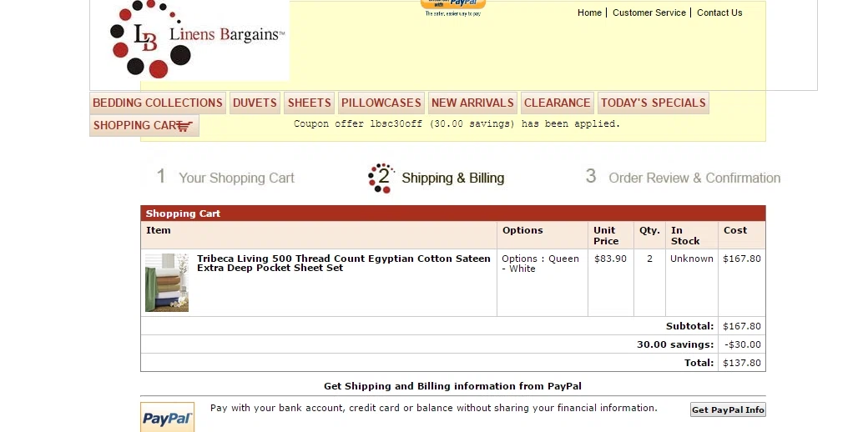The height and width of the screenshot is (432, 868).
Task: View Today's Specials
Action: tap(654, 103)
